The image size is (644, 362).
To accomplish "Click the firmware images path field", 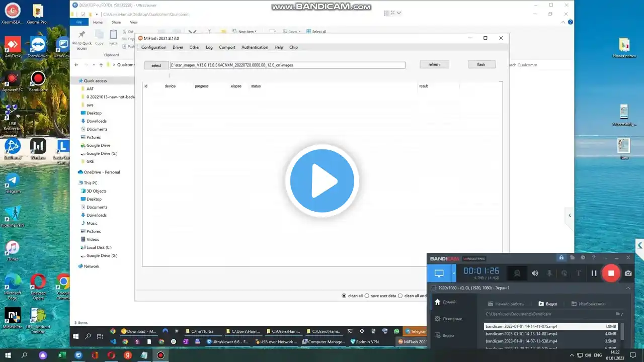I will [287, 65].
